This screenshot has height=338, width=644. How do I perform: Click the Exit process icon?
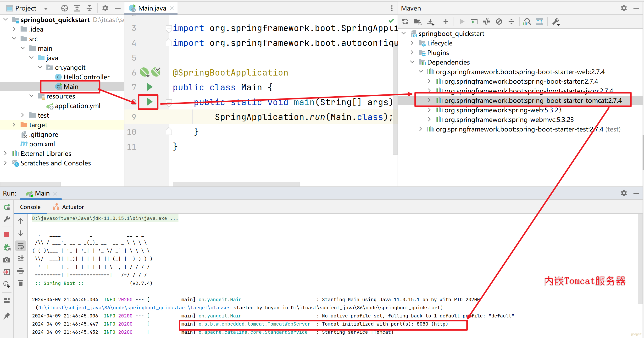pyautogui.click(x=7, y=272)
